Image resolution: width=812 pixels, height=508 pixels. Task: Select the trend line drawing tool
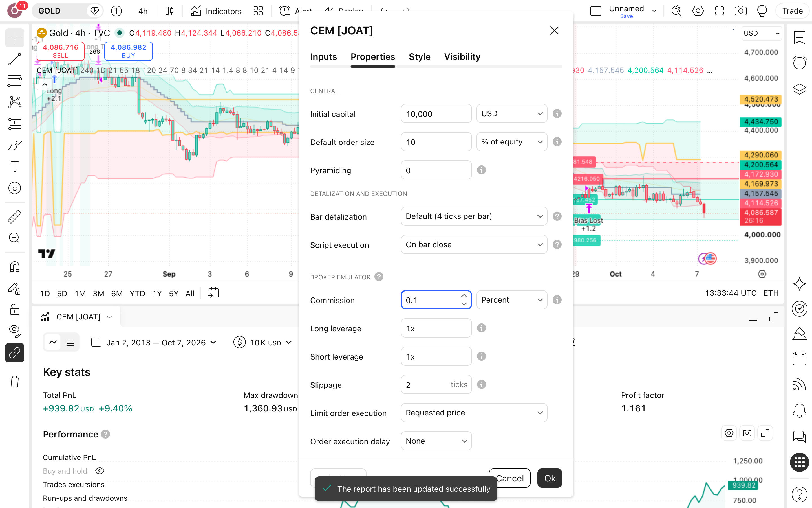pos(14,60)
